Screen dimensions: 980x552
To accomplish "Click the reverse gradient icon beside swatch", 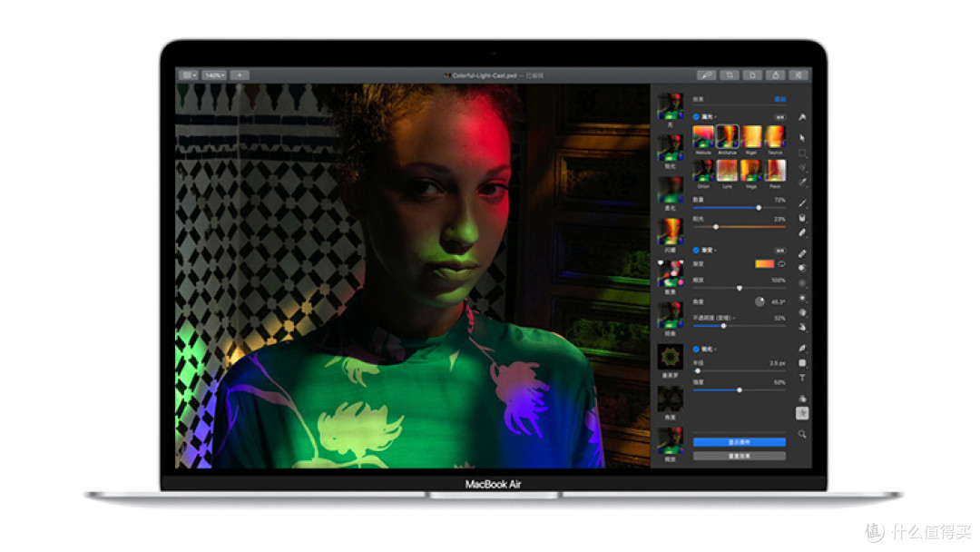I will [x=781, y=264].
